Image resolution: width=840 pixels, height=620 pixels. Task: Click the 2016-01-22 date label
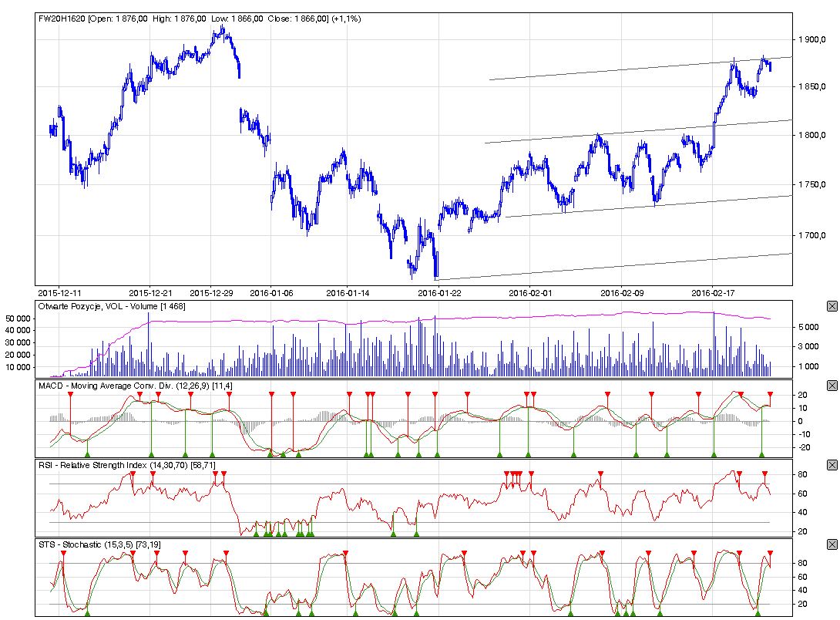tap(439, 293)
